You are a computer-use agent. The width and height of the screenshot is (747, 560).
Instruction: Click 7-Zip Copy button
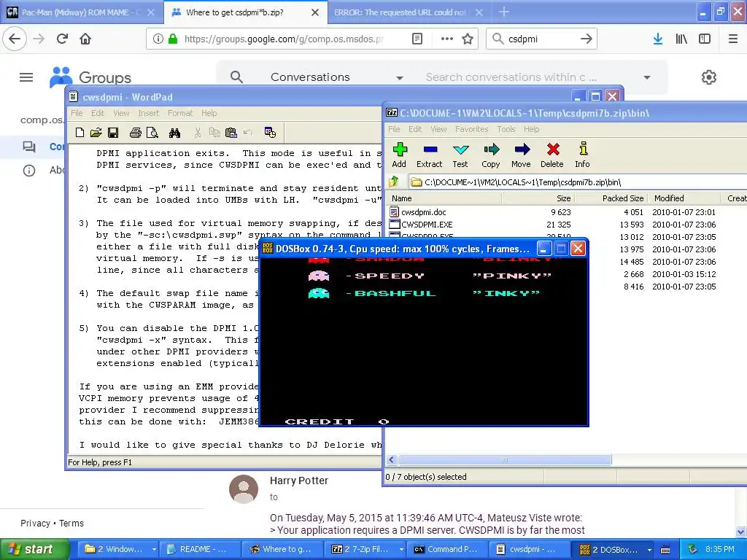pyautogui.click(x=491, y=155)
